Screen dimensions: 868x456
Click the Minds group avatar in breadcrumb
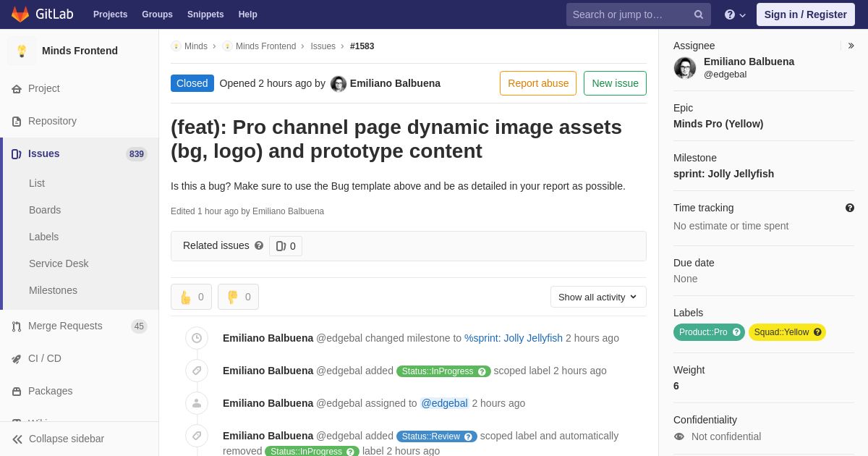tap(176, 46)
